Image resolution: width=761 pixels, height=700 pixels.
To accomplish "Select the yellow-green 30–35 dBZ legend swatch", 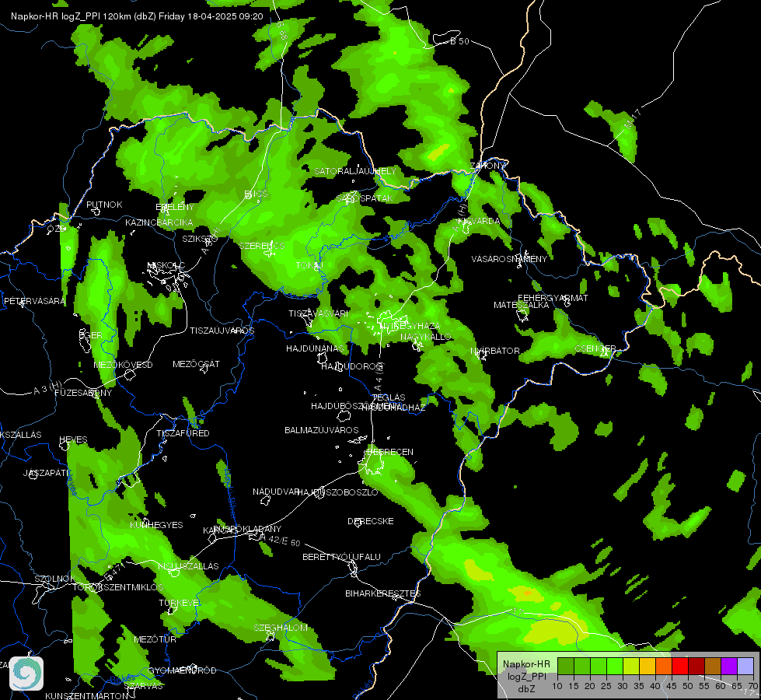I will [631, 667].
